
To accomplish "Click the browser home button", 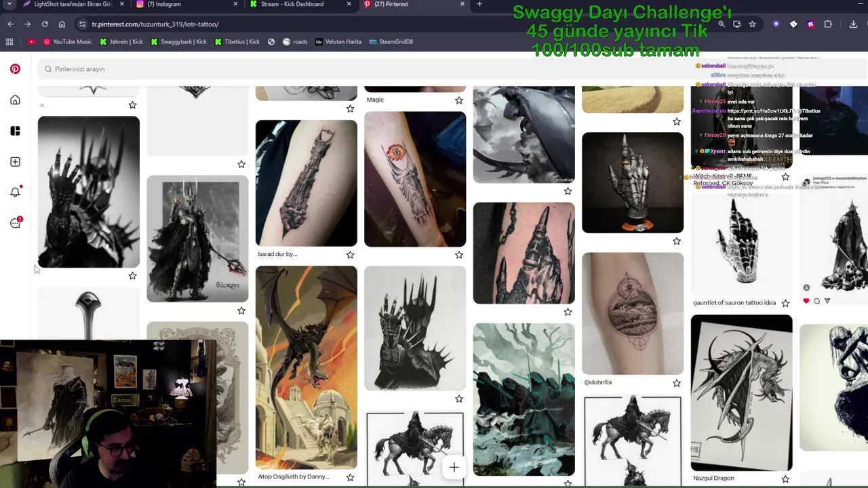I will (x=62, y=24).
